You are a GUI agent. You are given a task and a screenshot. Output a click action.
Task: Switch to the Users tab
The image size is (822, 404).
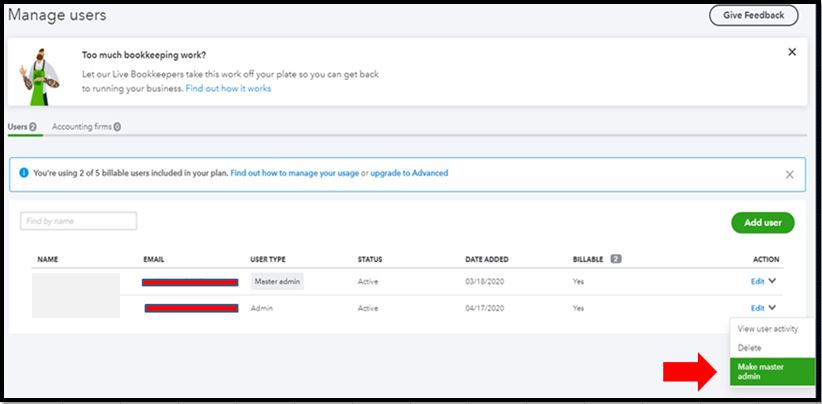(21, 127)
